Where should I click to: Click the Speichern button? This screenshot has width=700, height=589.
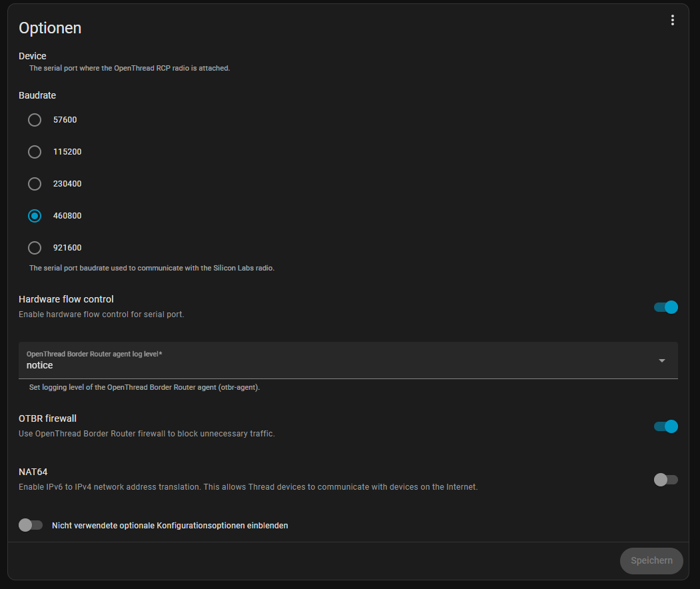651,561
